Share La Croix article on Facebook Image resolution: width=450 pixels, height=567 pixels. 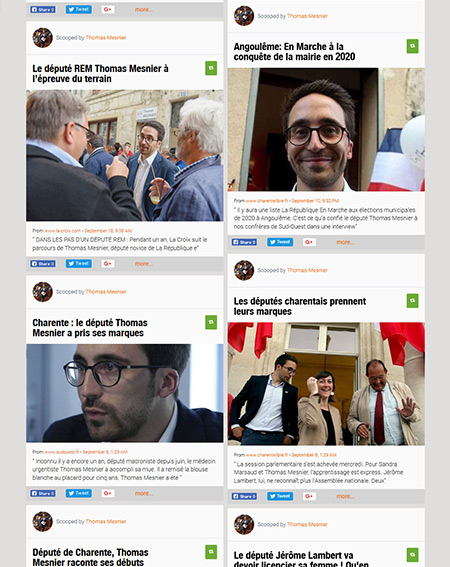(x=43, y=264)
